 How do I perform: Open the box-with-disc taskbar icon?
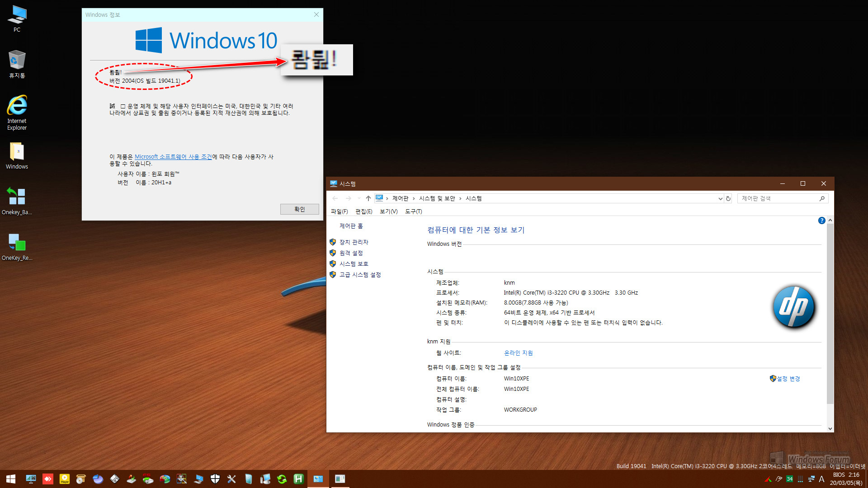[81, 479]
